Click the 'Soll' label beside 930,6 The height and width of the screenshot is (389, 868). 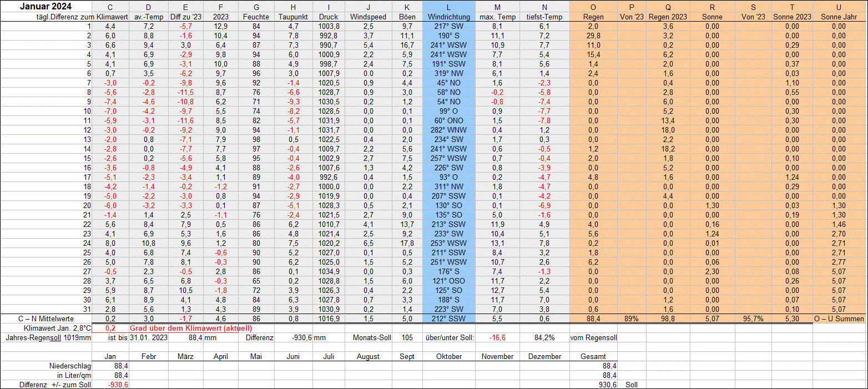632,385
